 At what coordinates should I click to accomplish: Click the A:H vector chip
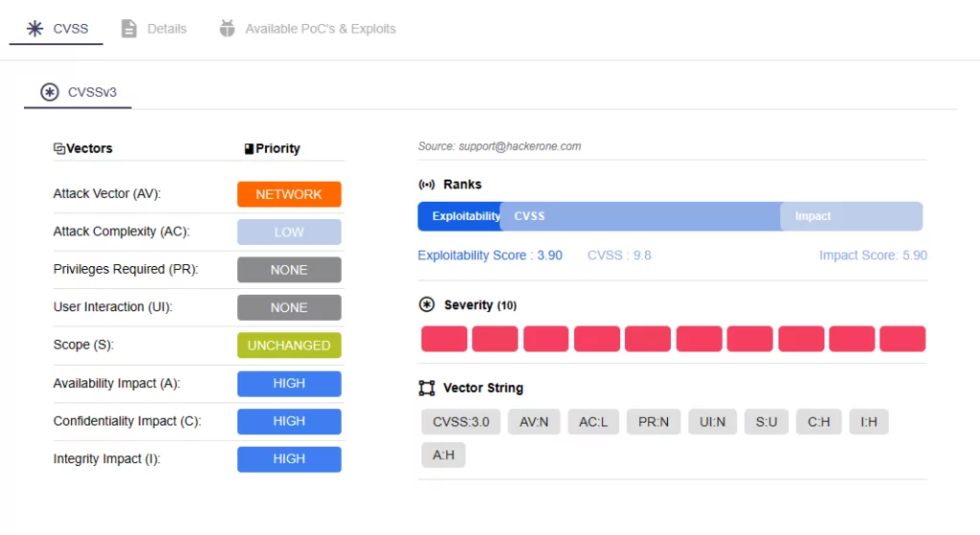point(443,455)
